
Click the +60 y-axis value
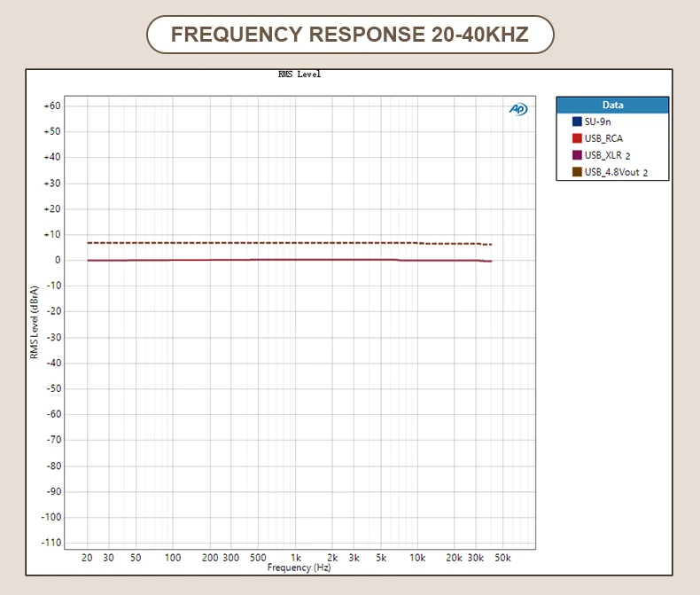[x=51, y=106]
